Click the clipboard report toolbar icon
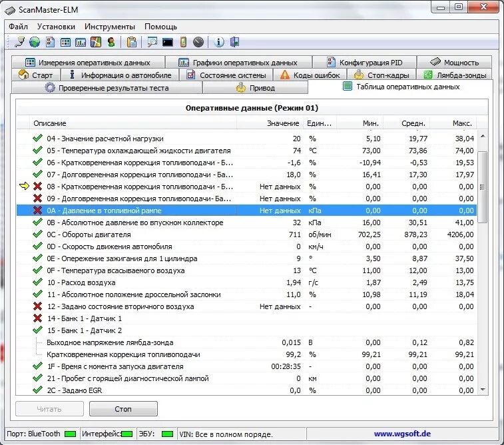The height and width of the screenshot is (445, 504). point(131,42)
